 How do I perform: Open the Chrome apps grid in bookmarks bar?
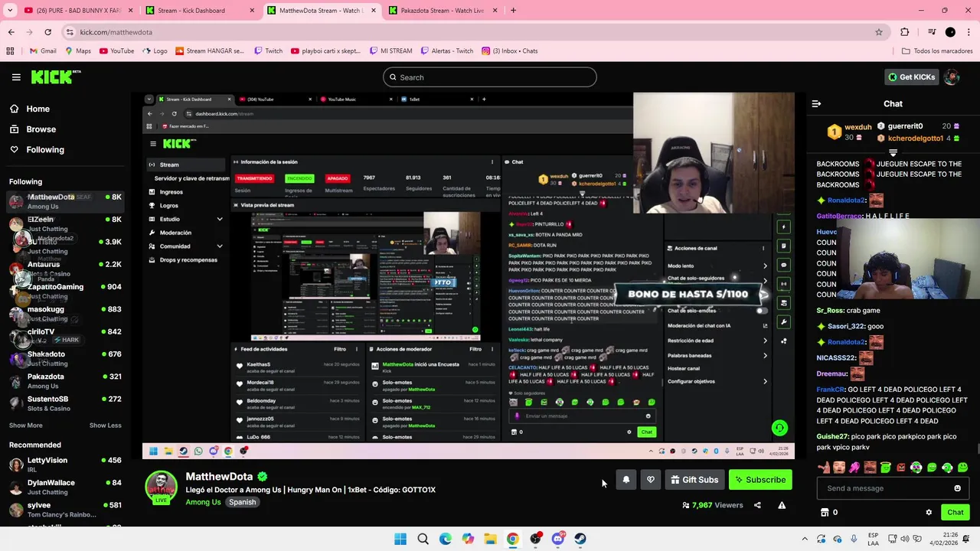[10, 51]
